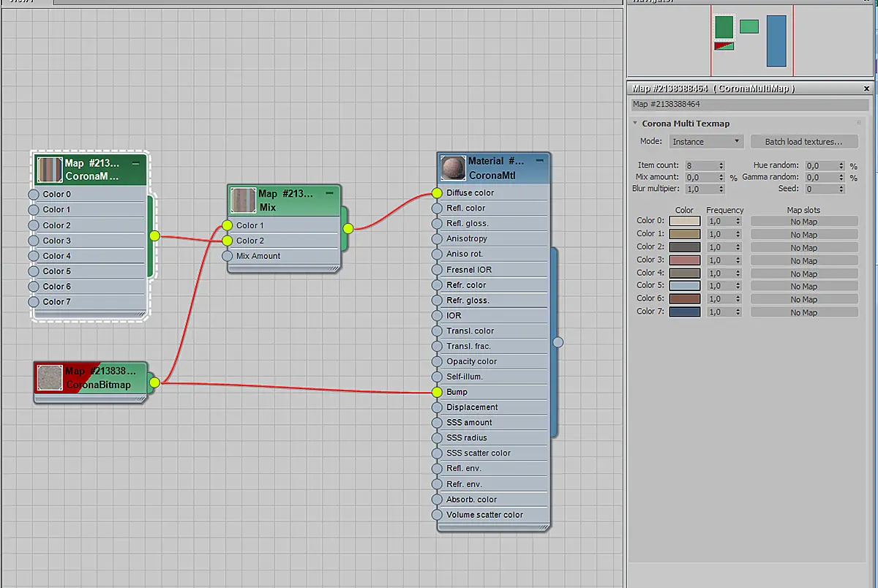The image size is (878, 588).
Task: Click the Mix node output socket
Action: tap(348, 228)
